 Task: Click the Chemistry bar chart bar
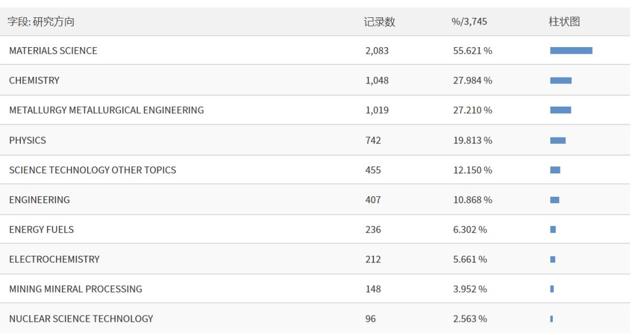[x=561, y=80]
